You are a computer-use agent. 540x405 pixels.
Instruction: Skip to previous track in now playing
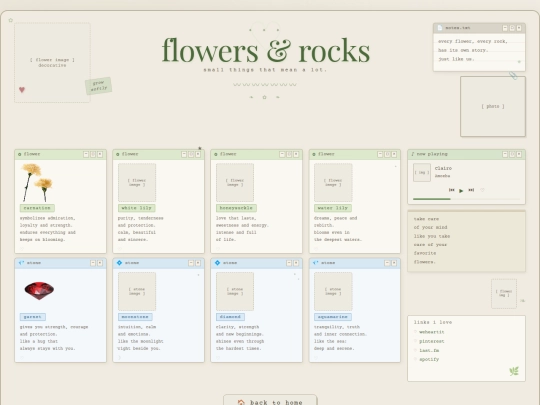point(451,190)
